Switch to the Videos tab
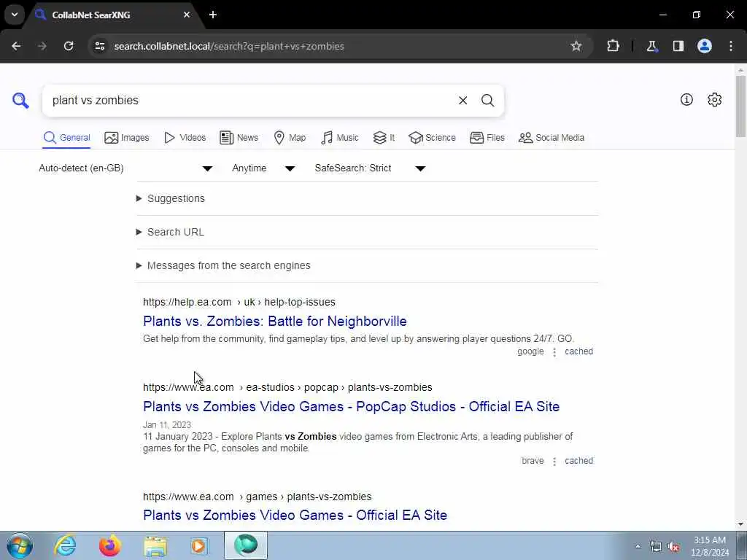Screen dimensions: 747x560 click(185, 138)
